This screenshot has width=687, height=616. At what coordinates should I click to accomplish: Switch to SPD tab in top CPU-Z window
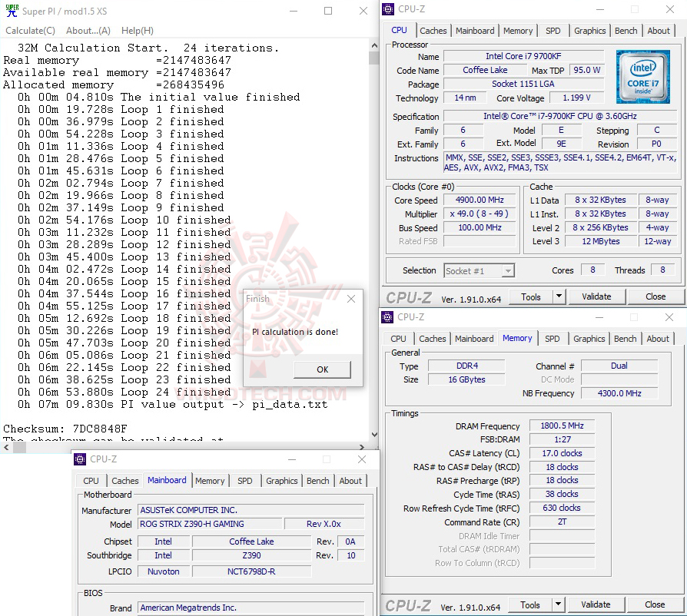[x=553, y=31]
